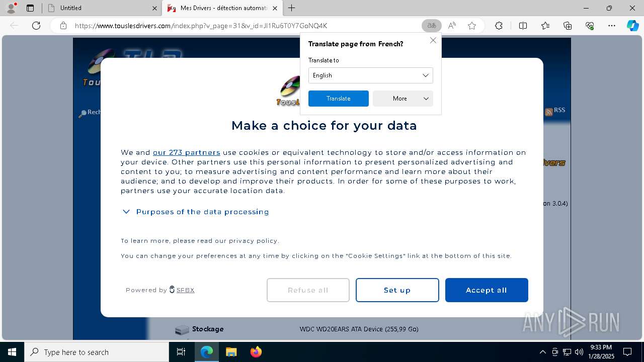Toggle the translate icon in address bar
Image resolution: width=644 pixels, height=362 pixels.
tap(431, 26)
